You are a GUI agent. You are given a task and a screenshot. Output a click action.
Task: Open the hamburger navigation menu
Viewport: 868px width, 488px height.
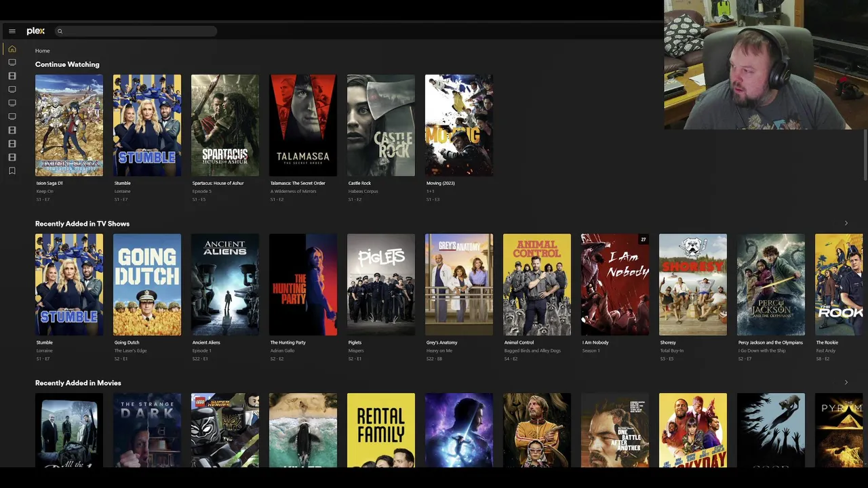(12, 31)
